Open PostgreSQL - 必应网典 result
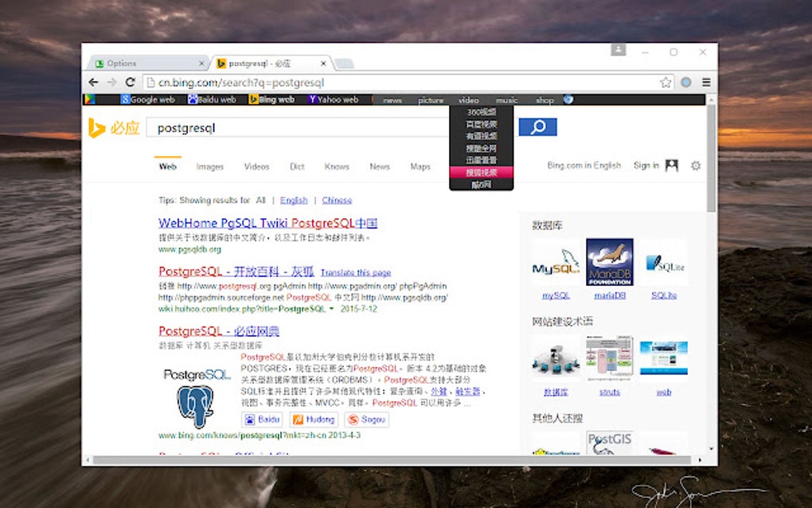This screenshot has height=508, width=812. click(219, 331)
